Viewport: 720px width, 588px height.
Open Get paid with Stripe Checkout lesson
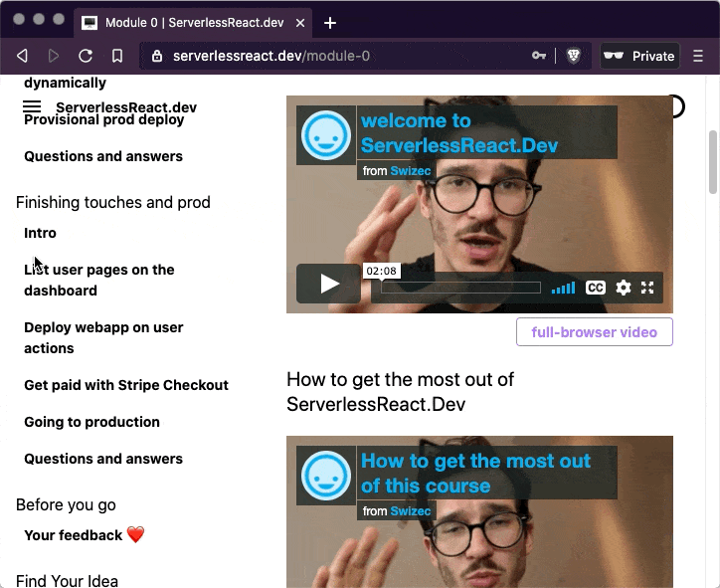[x=126, y=385]
